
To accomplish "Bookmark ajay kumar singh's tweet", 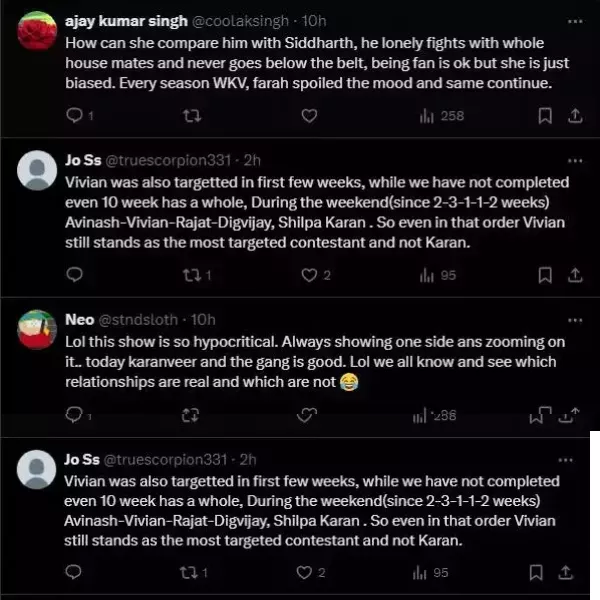I will (545, 116).
